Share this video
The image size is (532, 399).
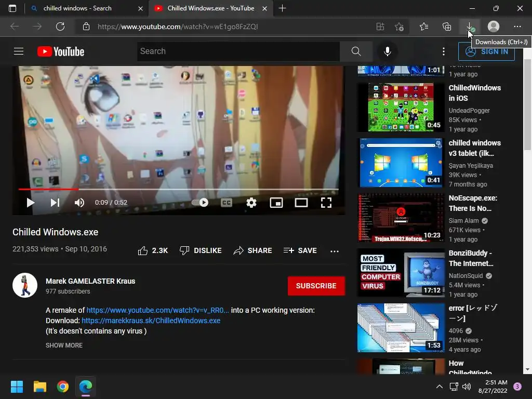[253, 251]
